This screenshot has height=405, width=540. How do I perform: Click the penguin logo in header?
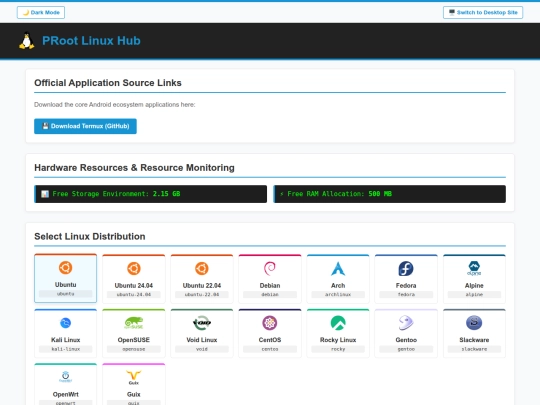tap(27, 41)
